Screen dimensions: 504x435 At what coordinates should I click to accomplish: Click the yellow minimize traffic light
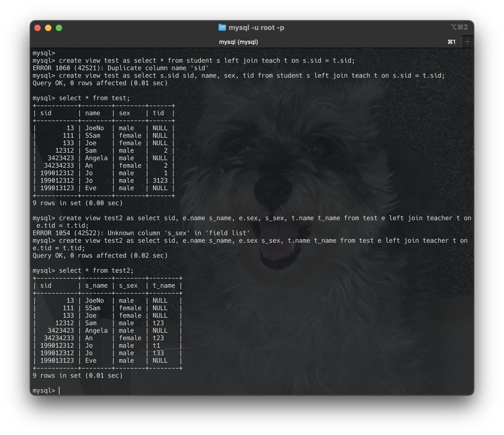point(48,28)
